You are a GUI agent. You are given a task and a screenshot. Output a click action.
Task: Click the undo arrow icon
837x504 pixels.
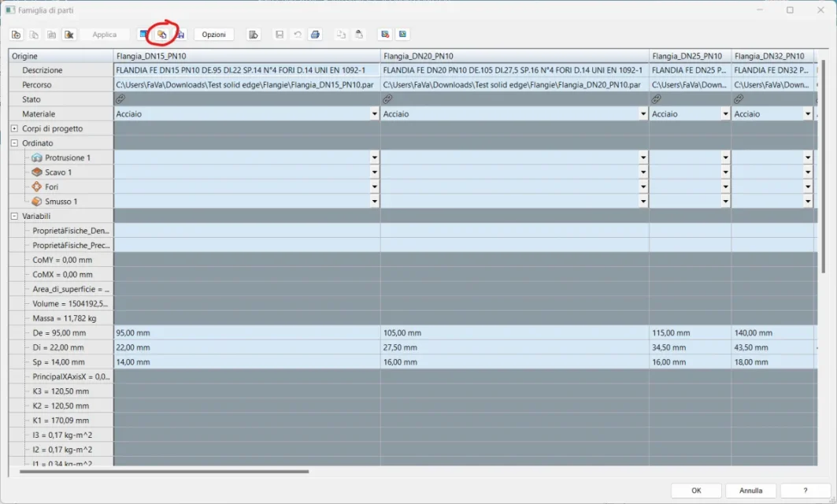[298, 35]
